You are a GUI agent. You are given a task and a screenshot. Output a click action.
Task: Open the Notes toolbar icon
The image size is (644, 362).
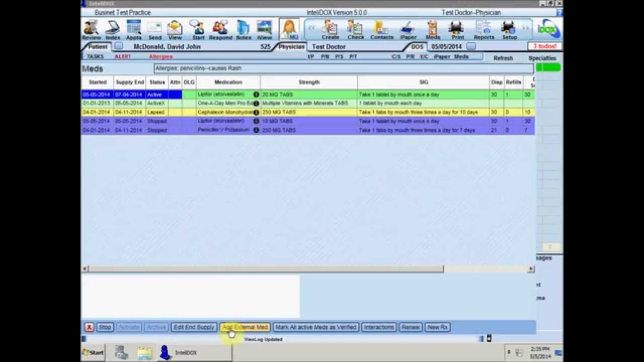point(244,30)
